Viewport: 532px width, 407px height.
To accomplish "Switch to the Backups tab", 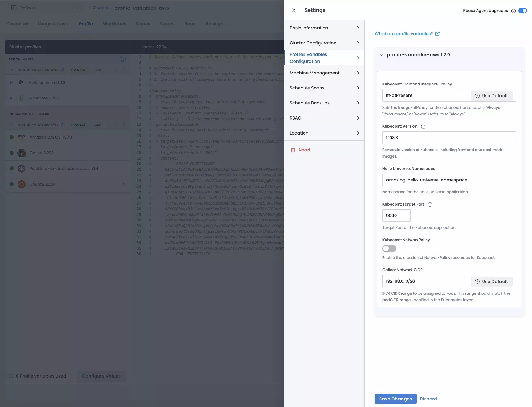I will (x=215, y=24).
